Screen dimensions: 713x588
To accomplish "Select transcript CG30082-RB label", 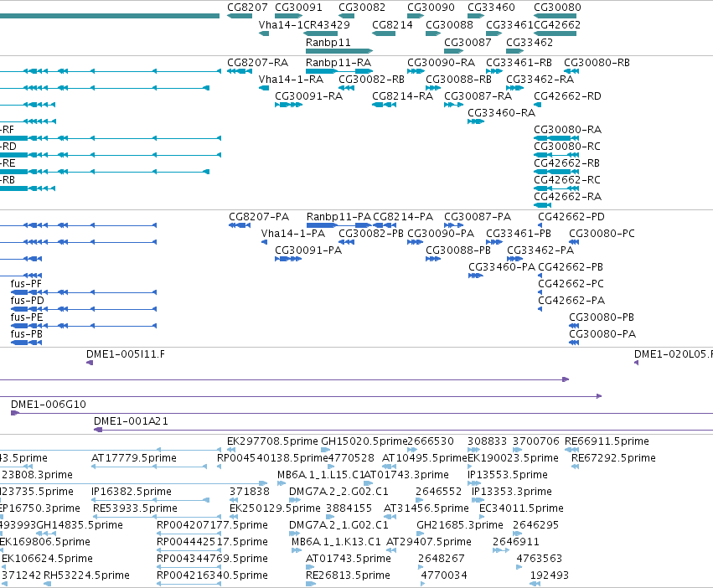I will point(371,79).
